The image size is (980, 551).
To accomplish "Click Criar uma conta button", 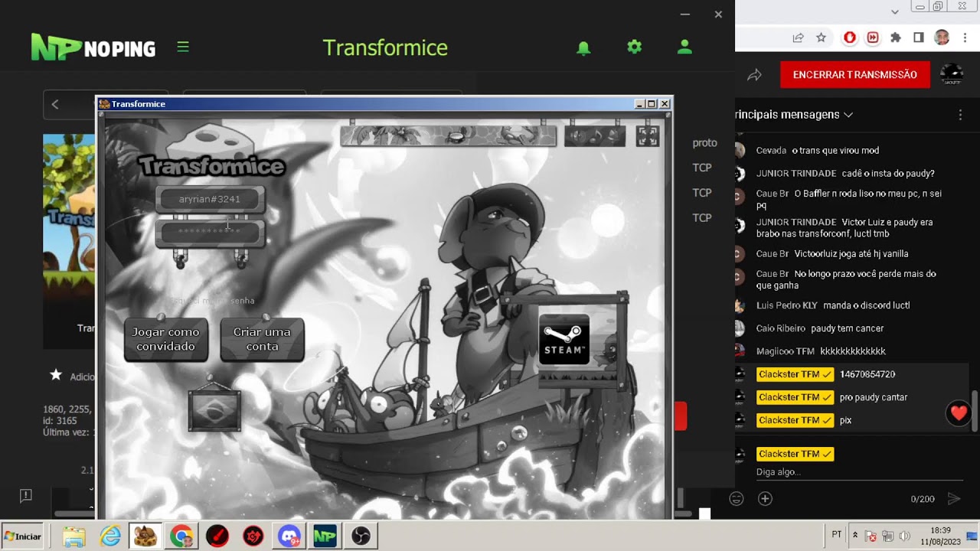I will (262, 339).
